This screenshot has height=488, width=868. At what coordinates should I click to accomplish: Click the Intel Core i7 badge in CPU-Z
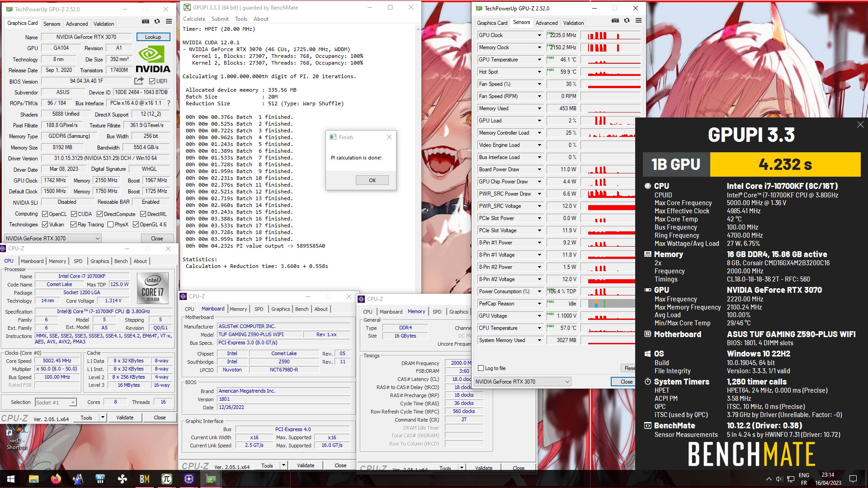pos(153,288)
